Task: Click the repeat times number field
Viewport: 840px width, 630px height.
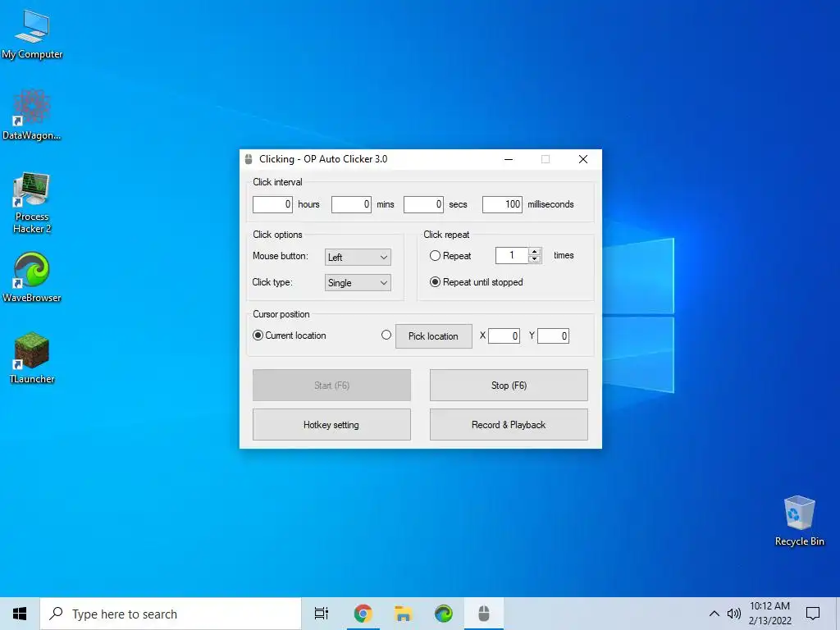Action: tap(512, 256)
